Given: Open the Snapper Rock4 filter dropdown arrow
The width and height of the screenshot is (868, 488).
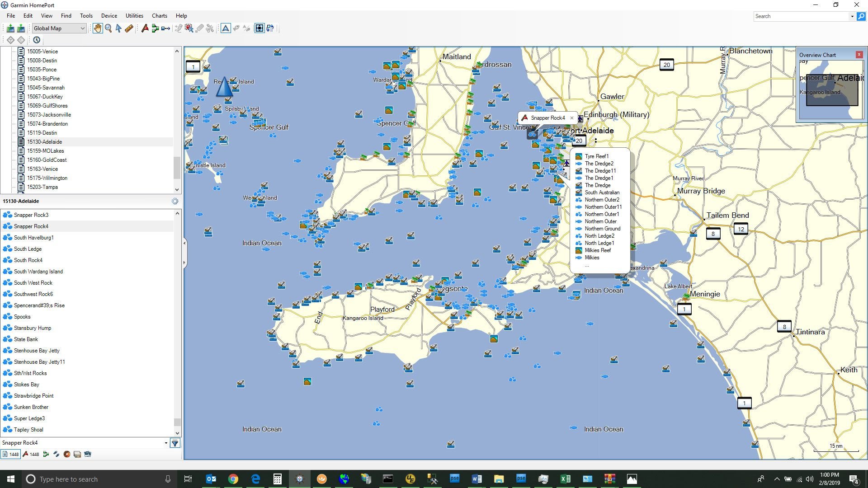Looking at the screenshot, I should pos(165,443).
